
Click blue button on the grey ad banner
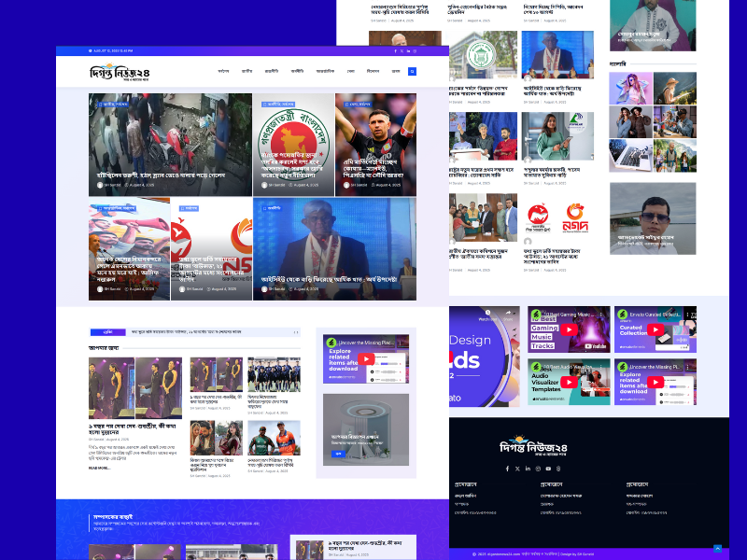(x=338, y=454)
